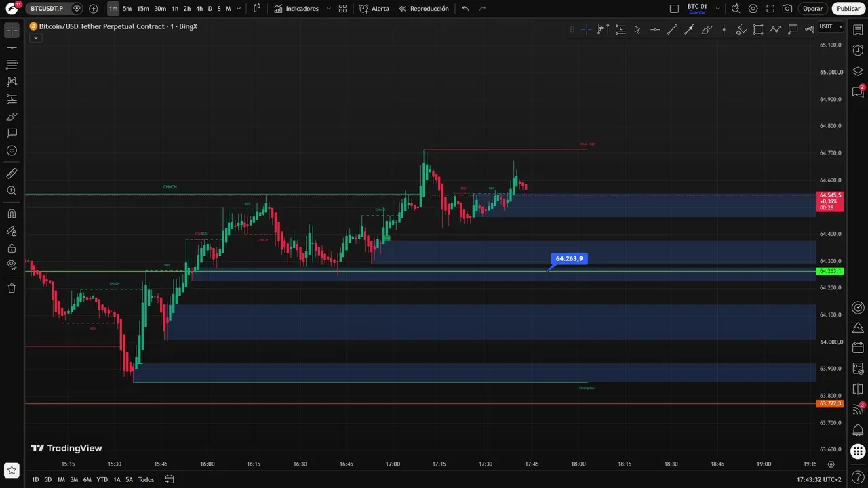This screenshot has height=488, width=868.
Task: Open the candlestick chart type selector
Action: [x=256, y=9]
